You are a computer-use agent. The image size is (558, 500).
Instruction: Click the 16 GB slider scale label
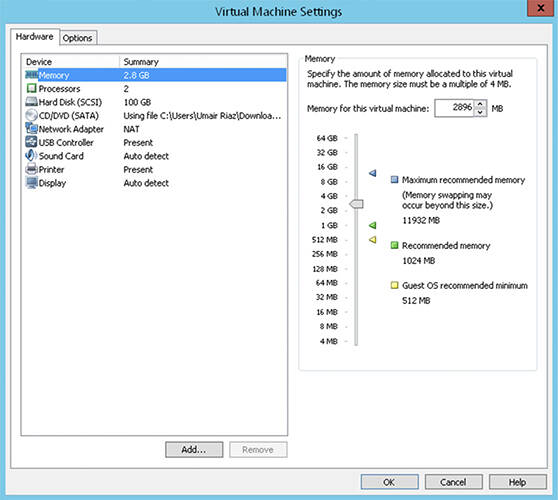(x=327, y=167)
